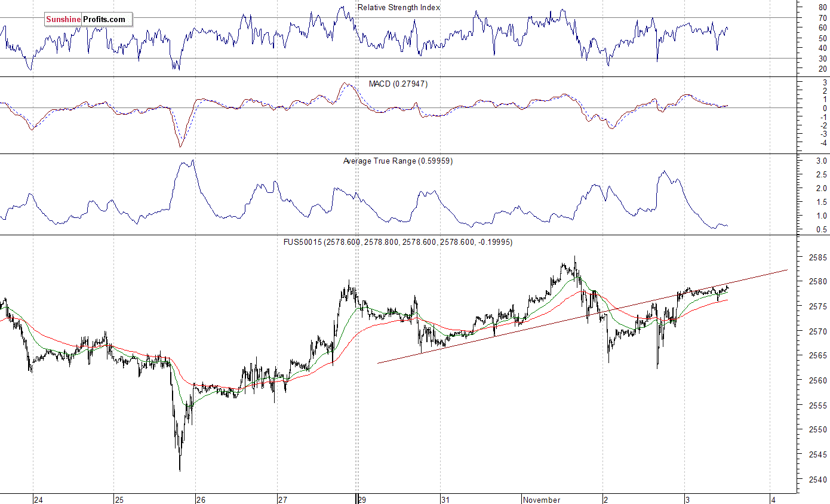Select the RSI 30 axis label
The width and height of the screenshot is (830, 504).
[822, 59]
